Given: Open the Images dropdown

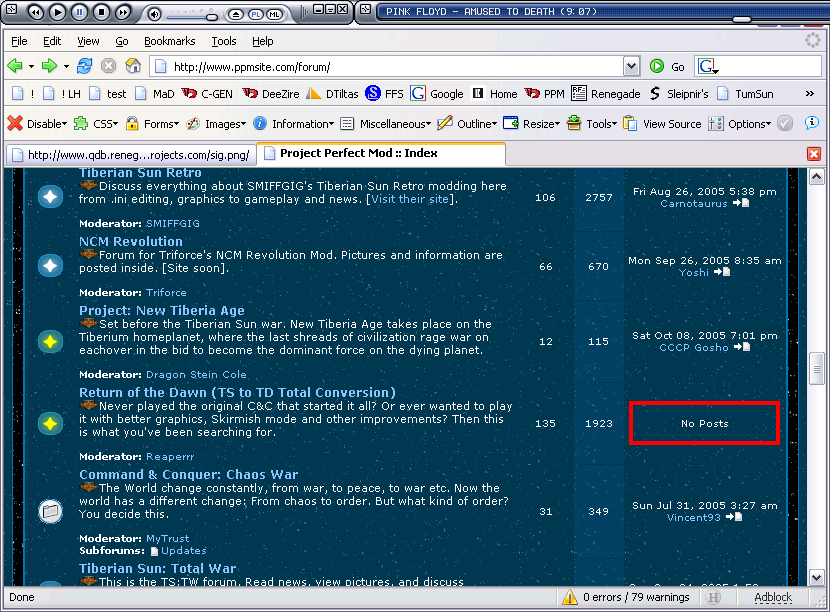Looking at the screenshot, I should tap(216, 124).
